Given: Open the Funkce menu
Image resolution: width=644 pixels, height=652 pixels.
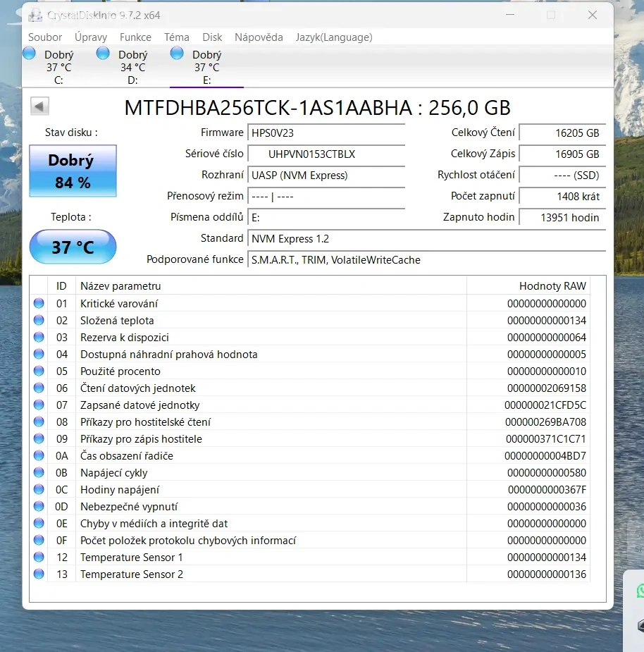Looking at the screenshot, I should 135,37.
